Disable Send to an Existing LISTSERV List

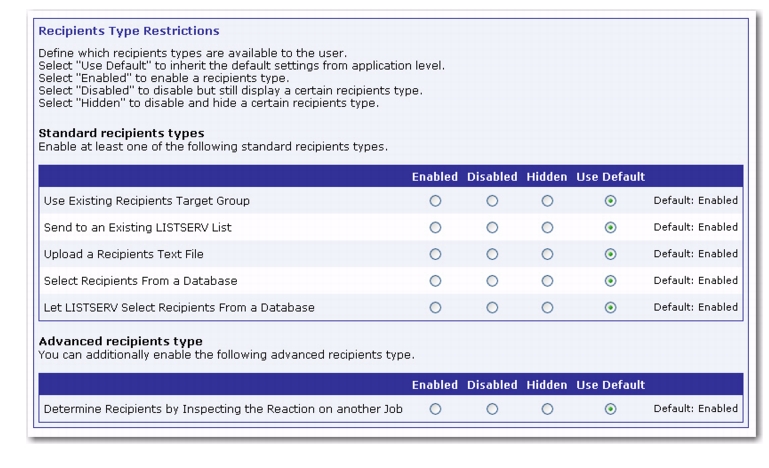[492, 228]
